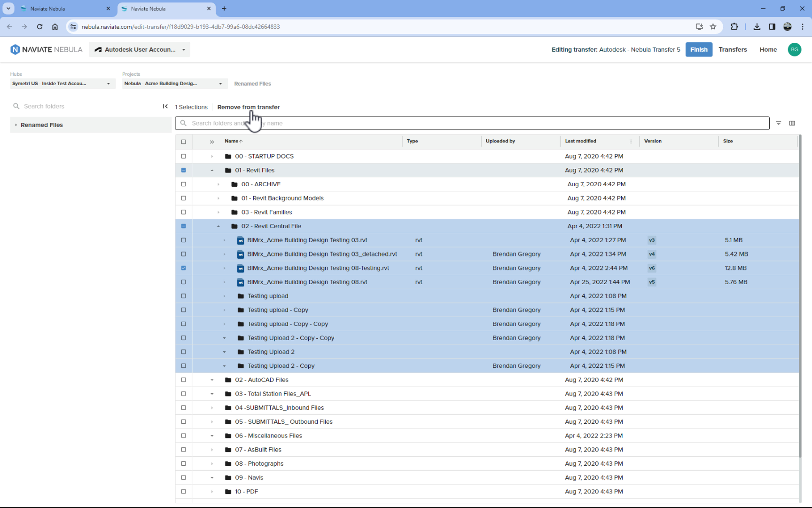Click the folder icon of 00 - STARTUP DOCS
The image size is (812, 508).
(x=228, y=157)
